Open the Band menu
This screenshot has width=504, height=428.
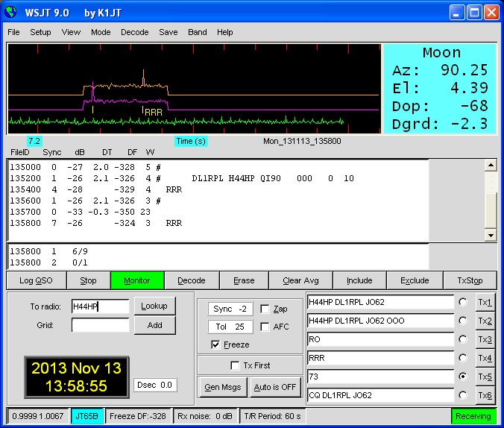198,32
